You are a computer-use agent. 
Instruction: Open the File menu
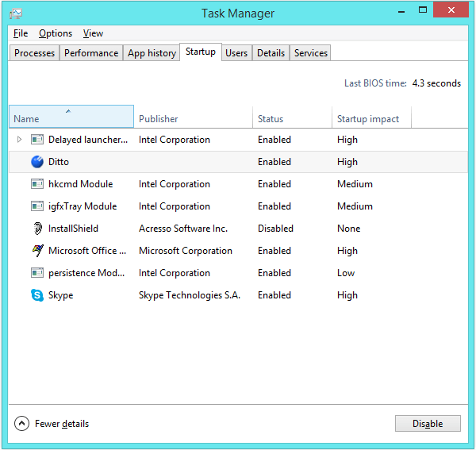[21, 33]
